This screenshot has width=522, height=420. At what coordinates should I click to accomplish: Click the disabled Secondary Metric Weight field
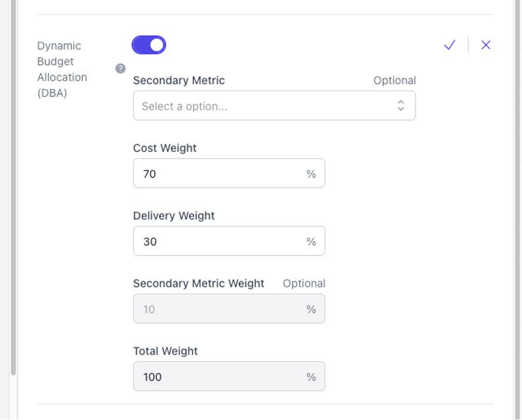[229, 308]
